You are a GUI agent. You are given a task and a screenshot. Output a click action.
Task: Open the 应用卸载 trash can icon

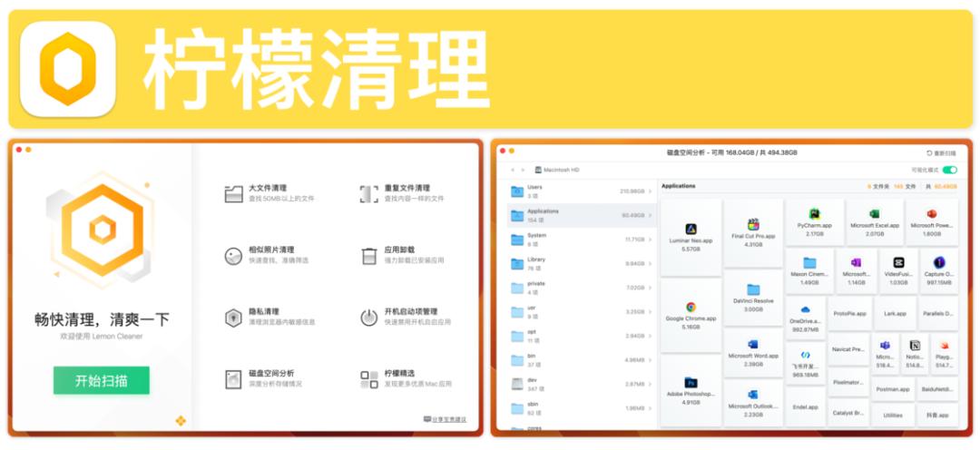pyautogui.click(x=368, y=256)
